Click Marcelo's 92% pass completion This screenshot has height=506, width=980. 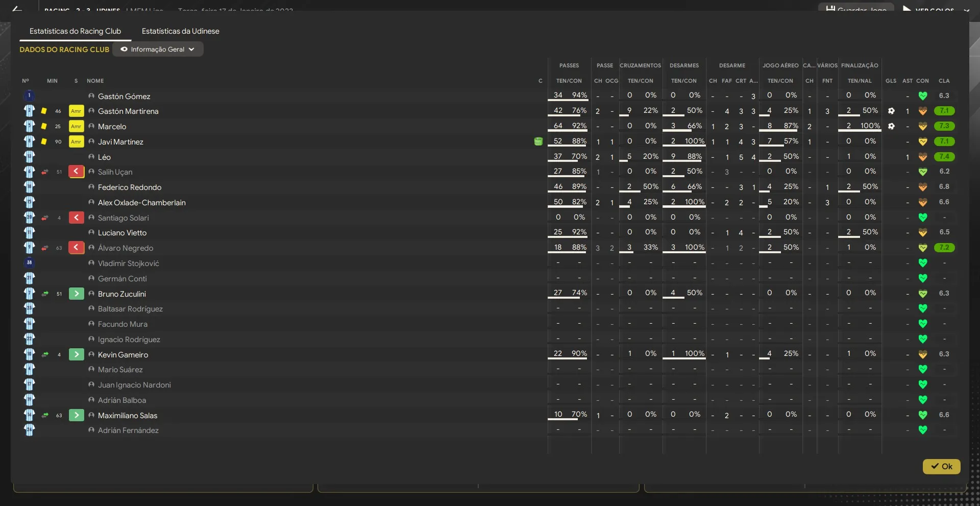(579, 126)
